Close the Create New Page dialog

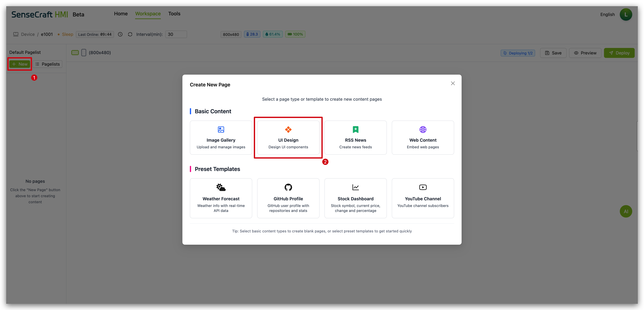pos(452,83)
